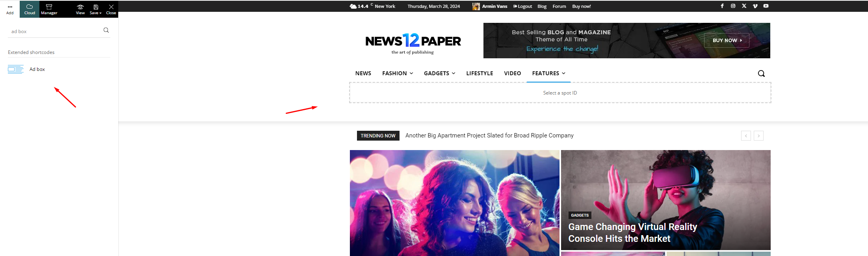Click the New York weather location

point(385,6)
